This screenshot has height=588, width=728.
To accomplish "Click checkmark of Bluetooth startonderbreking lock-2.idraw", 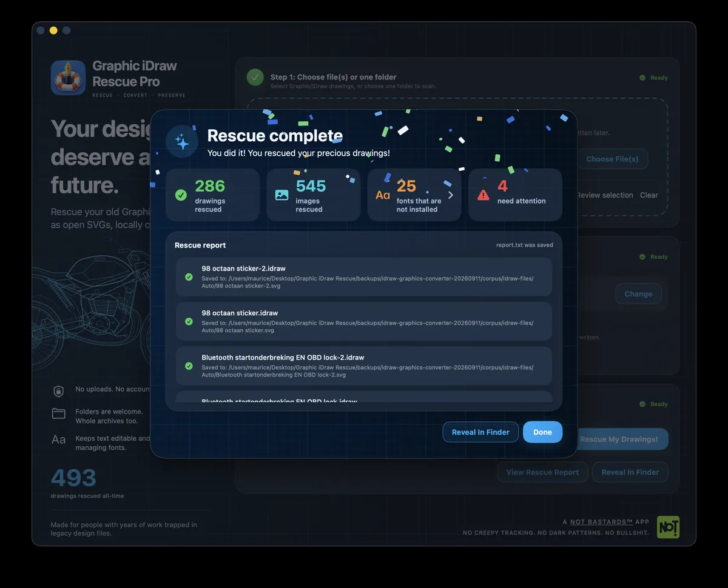I will pyautogui.click(x=189, y=366).
